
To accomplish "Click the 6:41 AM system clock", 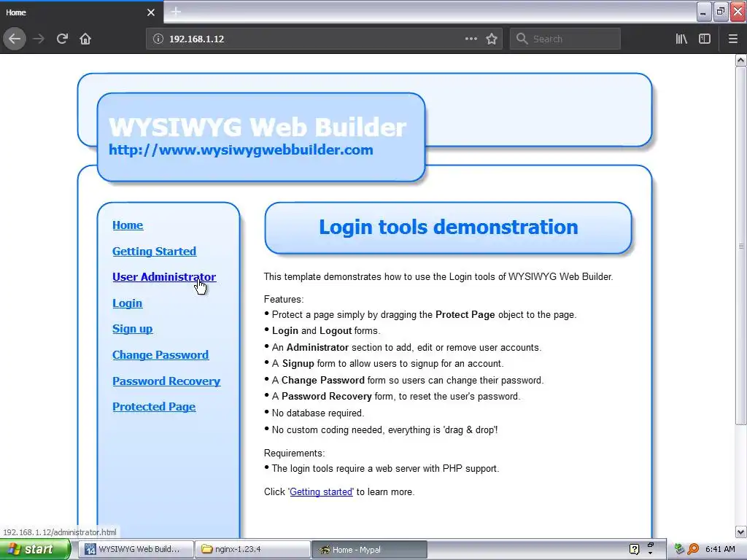I will pos(720,549).
